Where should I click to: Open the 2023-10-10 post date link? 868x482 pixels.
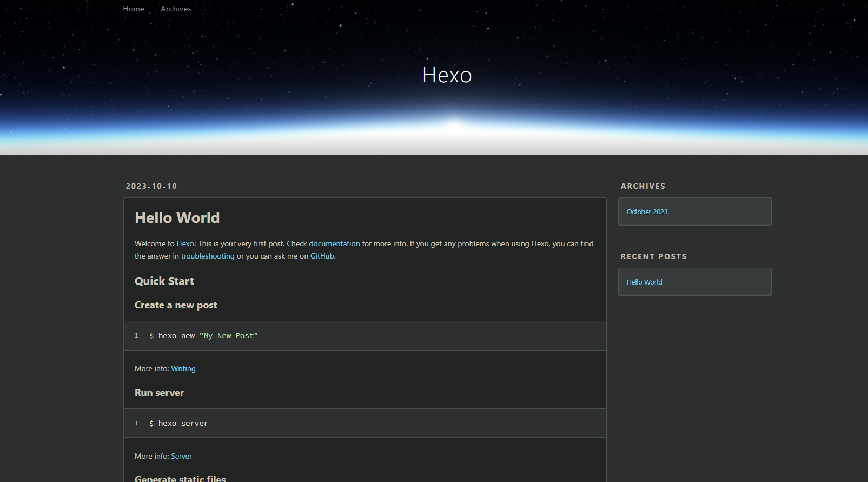click(x=151, y=186)
